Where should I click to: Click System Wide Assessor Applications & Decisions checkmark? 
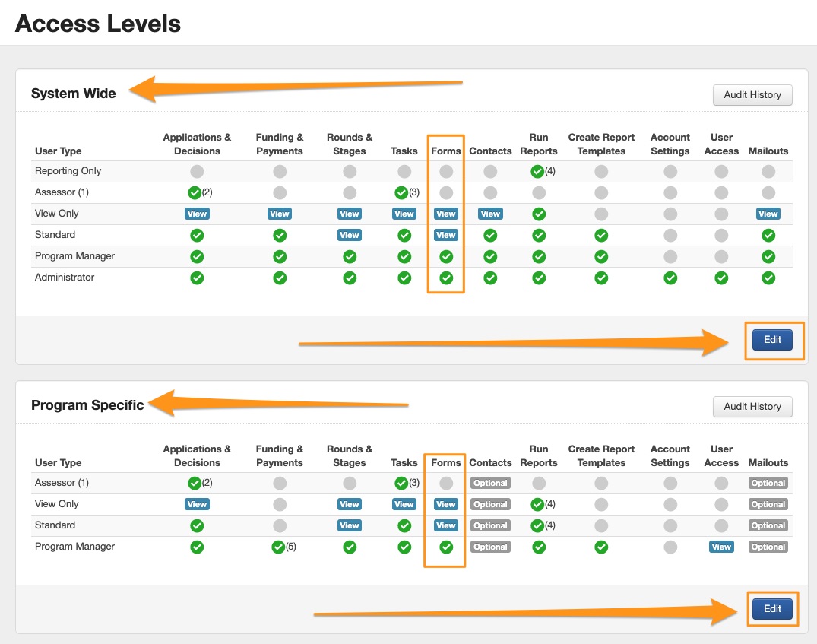[195, 193]
